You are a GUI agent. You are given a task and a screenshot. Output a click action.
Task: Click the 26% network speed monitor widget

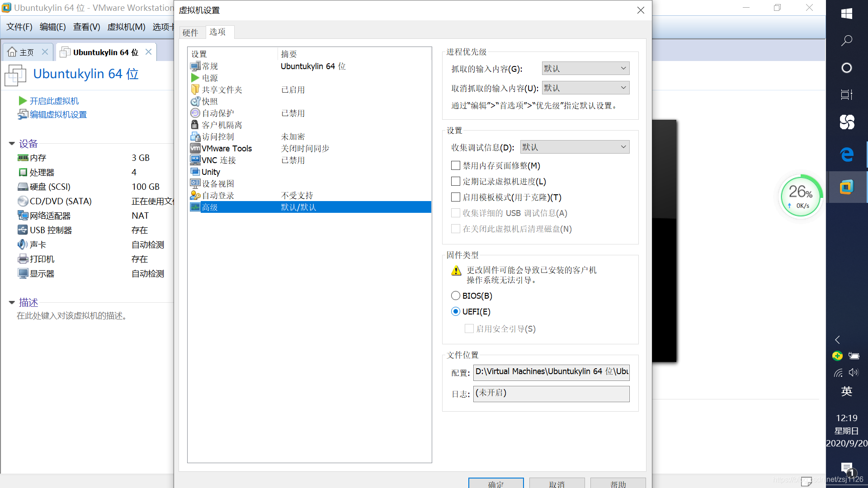click(x=801, y=196)
